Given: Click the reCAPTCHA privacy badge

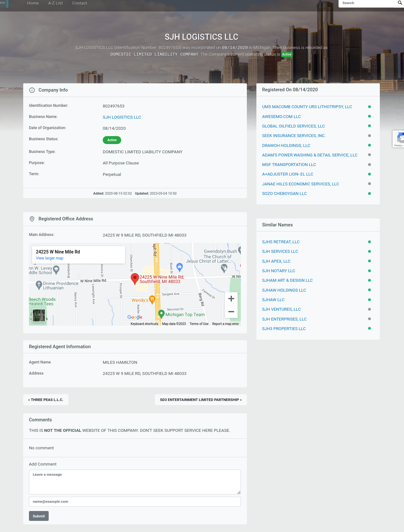Looking at the screenshot, I should point(398,139).
